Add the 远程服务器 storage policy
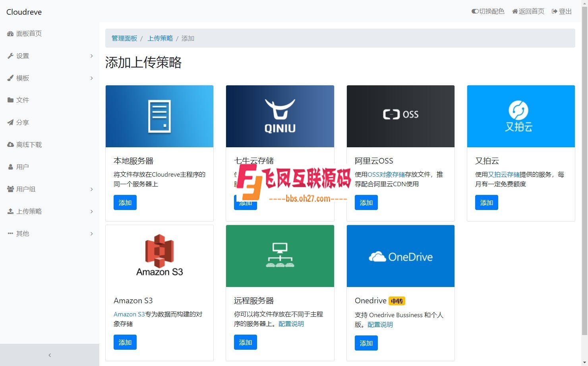The height and width of the screenshot is (366, 588). pos(246,342)
